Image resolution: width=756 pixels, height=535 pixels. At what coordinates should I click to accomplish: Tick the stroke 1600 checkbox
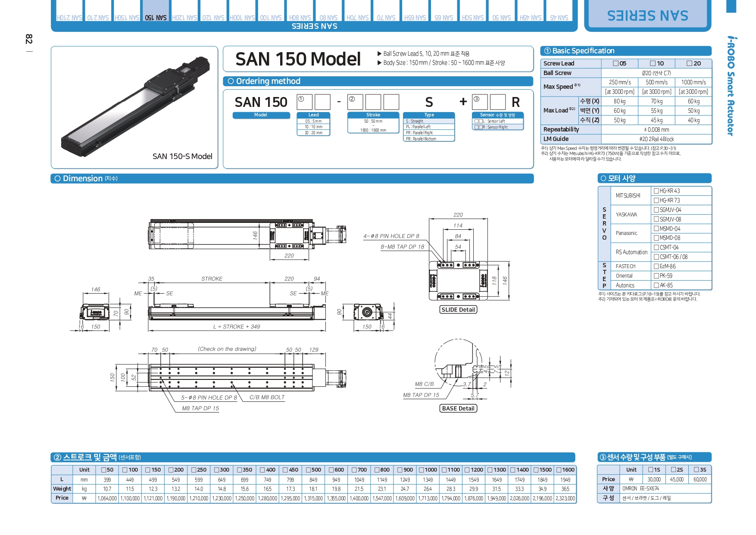559,470
